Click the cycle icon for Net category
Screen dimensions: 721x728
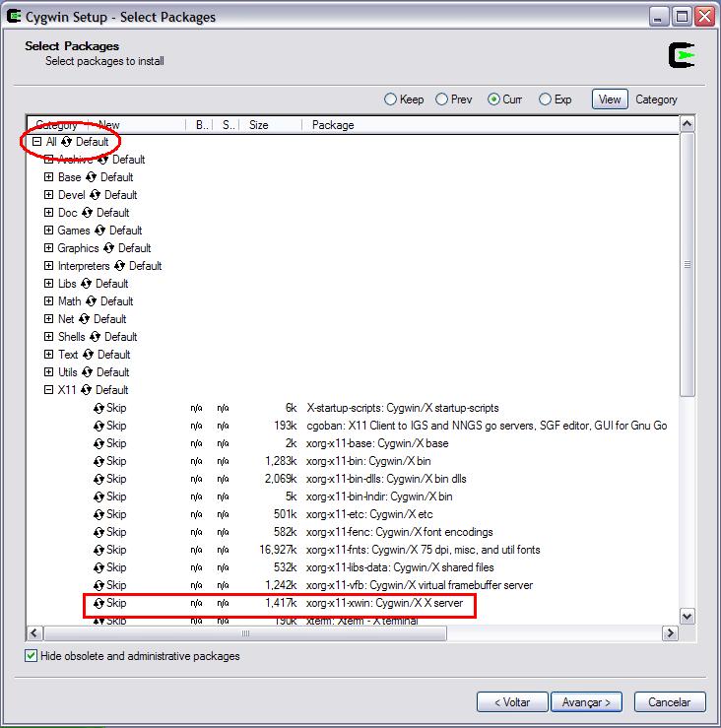(x=84, y=319)
